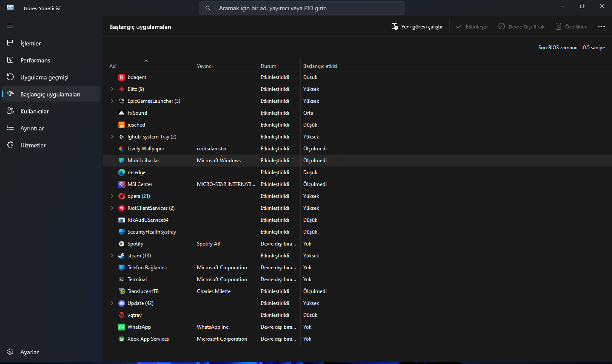The width and height of the screenshot is (612, 364).
Task: Maximize or restore the window
Action: (582, 6)
